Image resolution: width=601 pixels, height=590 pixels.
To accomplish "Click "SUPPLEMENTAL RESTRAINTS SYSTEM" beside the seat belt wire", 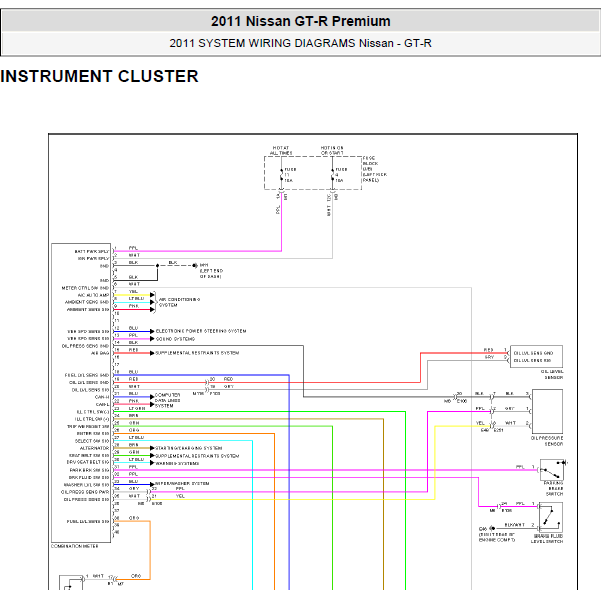I will click(197, 456).
